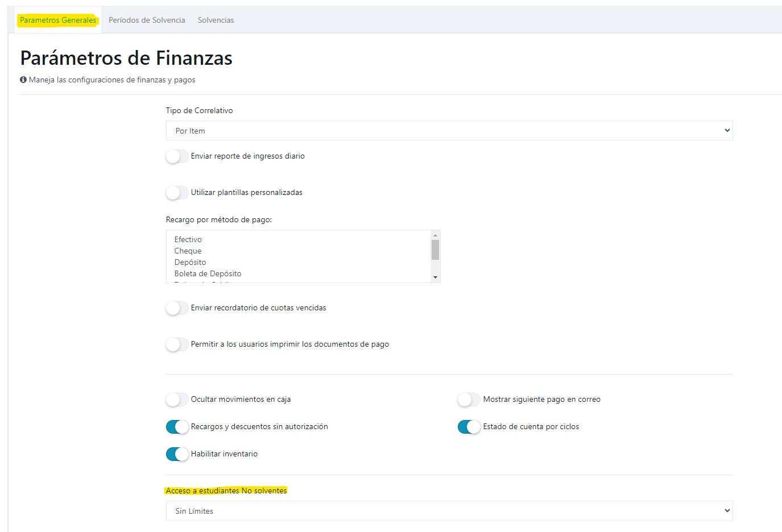
Task: Click the listbox scroll up arrow
Action: (x=435, y=235)
